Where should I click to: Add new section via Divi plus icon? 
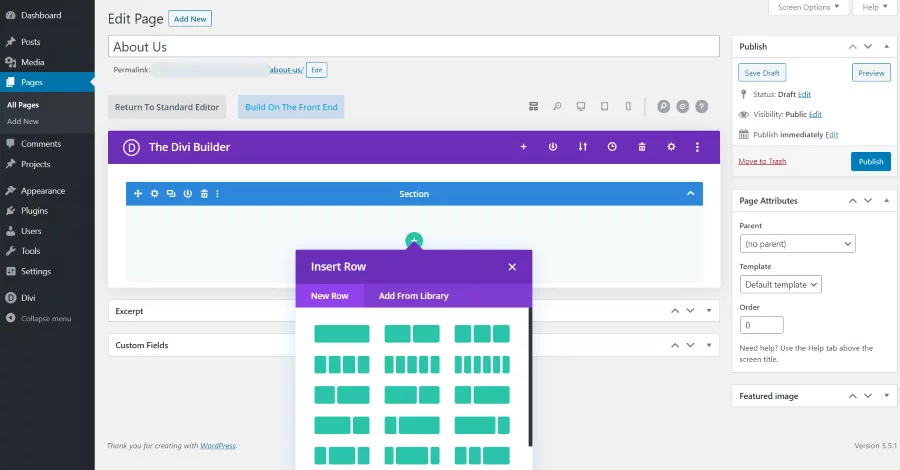click(523, 147)
